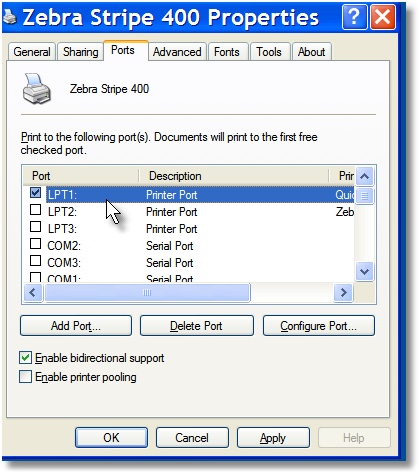The height and width of the screenshot is (475, 420).
Task: Go to the Advanced tab
Action: (177, 52)
